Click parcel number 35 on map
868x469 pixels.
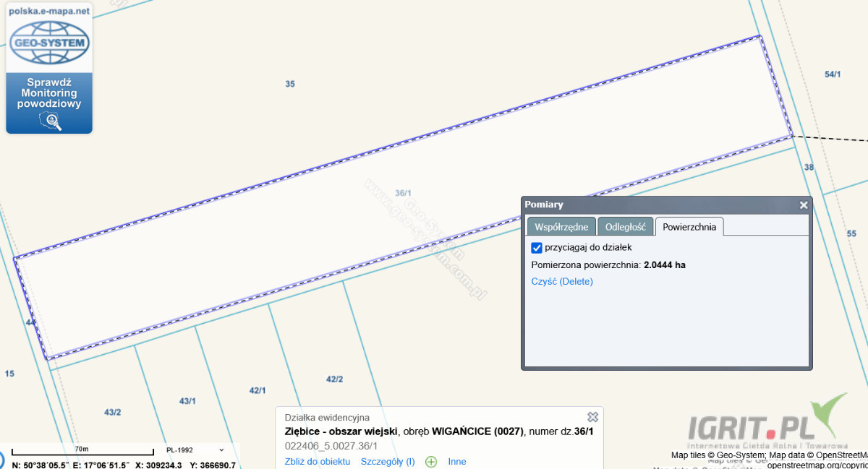pos(290,84)
